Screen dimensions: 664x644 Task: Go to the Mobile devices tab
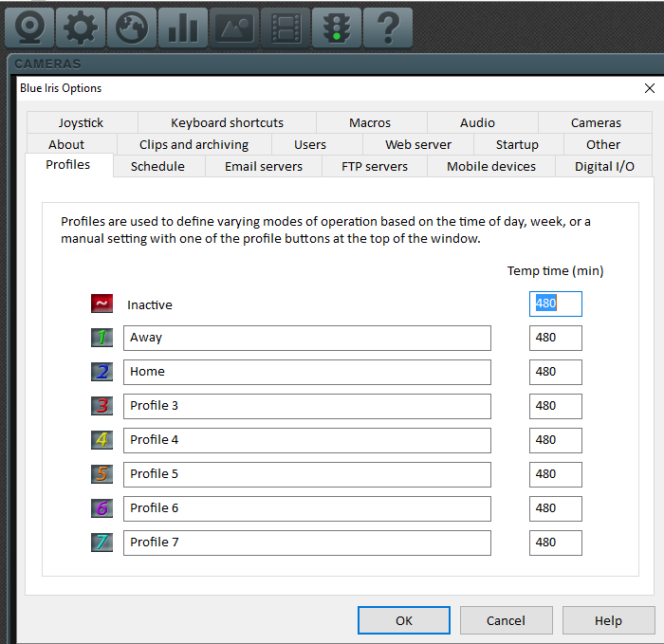click(x=491, y=166)
